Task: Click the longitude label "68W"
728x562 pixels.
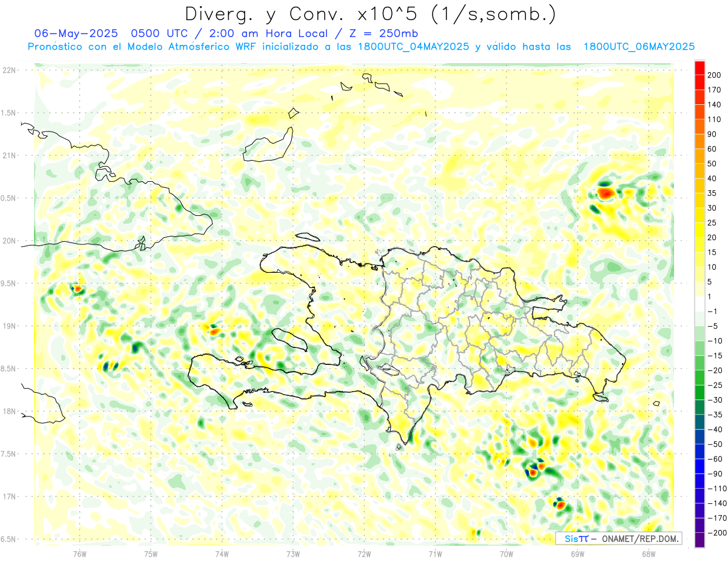Action: [649, 554]
